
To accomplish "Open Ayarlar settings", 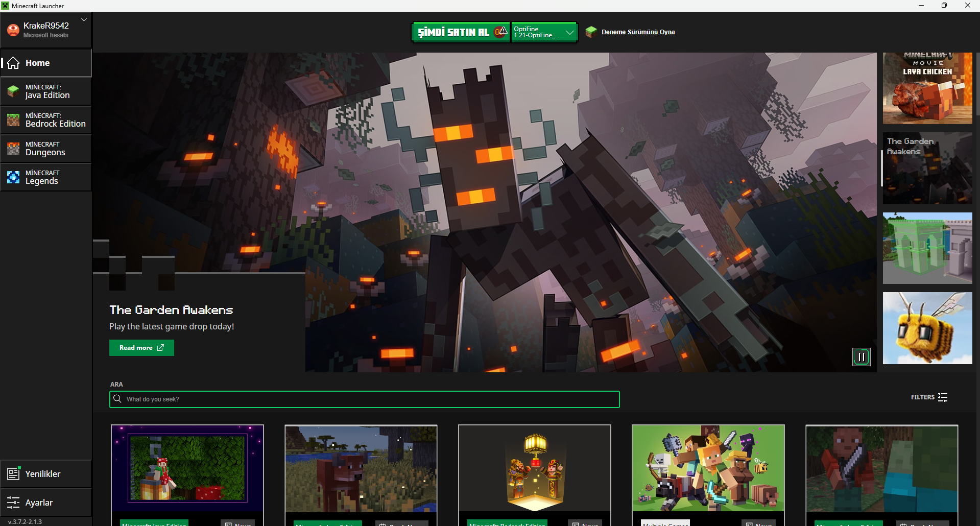I will [x=46, y=503].
